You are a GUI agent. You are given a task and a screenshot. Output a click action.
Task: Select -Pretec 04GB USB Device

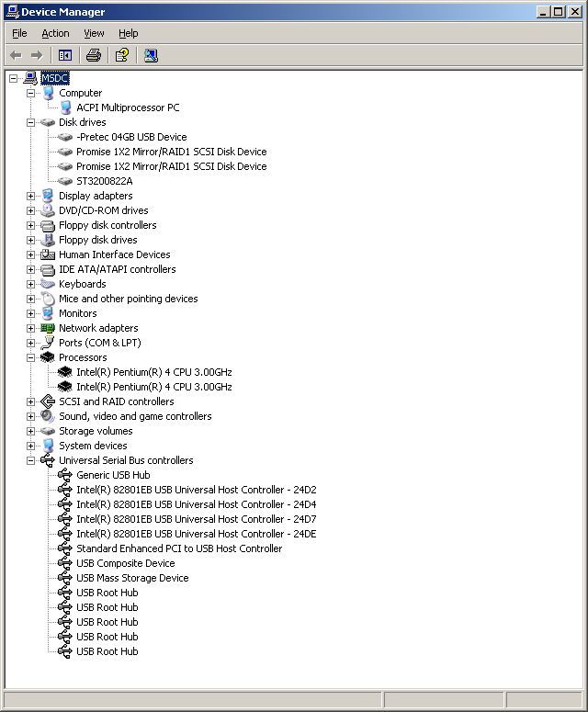point(131,137)
